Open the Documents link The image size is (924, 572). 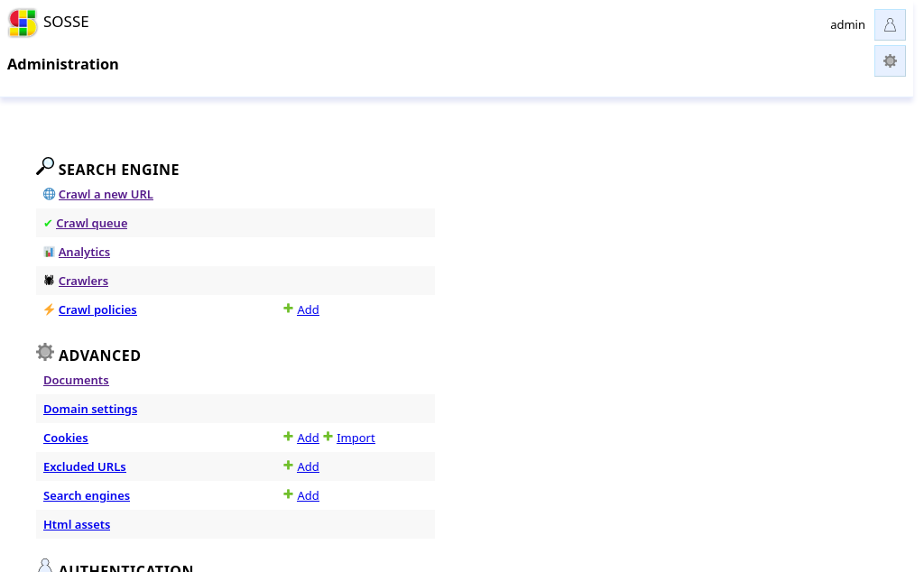point(76,381)
